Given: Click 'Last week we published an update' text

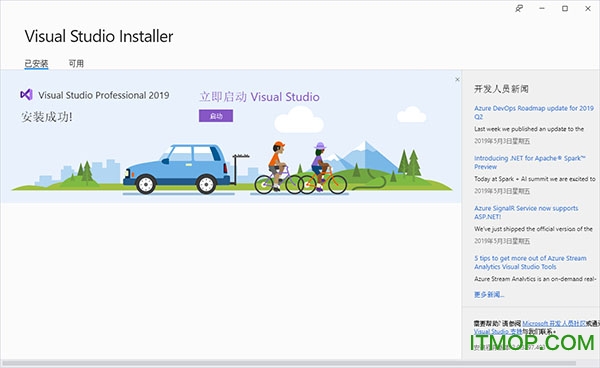Looking at the screenshot, I should coord(529,129).
